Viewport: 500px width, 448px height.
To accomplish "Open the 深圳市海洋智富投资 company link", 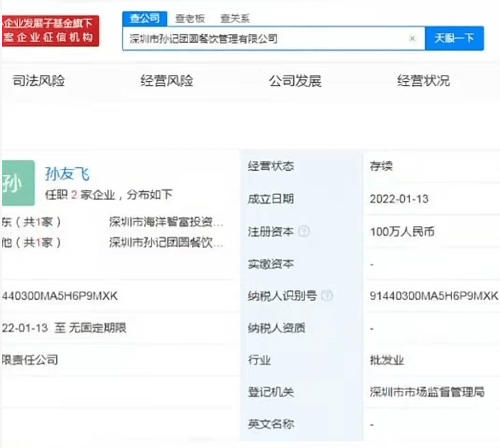I will pos(166,222).
